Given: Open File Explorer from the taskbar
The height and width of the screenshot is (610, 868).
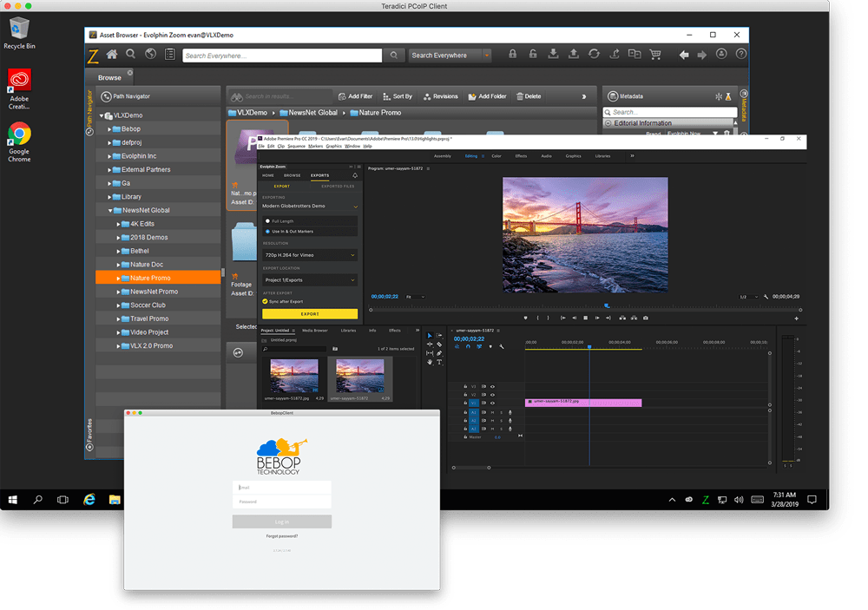Looking at the screenshot, I should pos(115,499).
